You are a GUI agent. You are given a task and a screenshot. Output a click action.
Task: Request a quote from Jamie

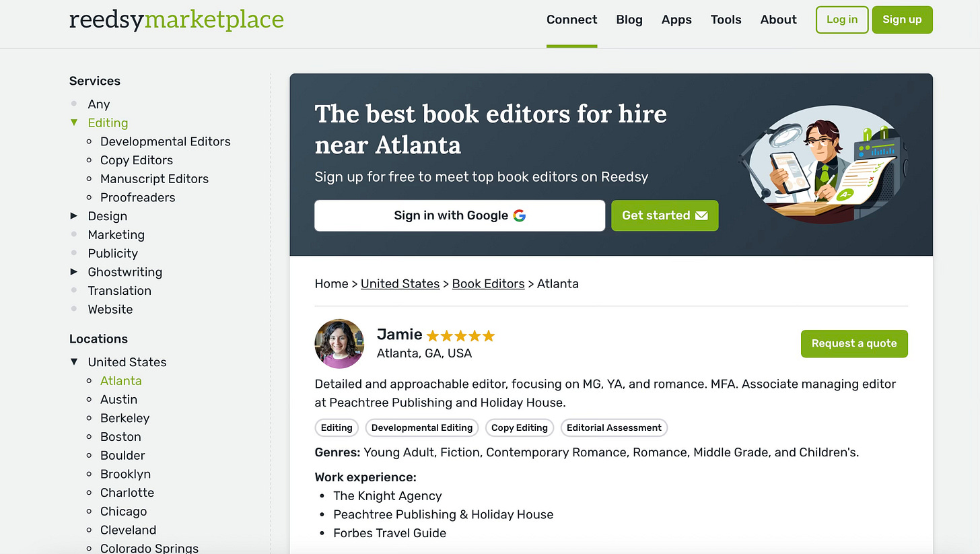pyautogui.click(x=854, y=343)
